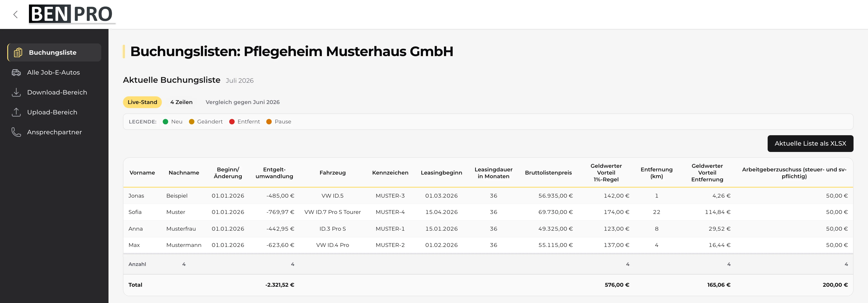
Task: Open the BEN PRO logo
Action: (72, 14)
